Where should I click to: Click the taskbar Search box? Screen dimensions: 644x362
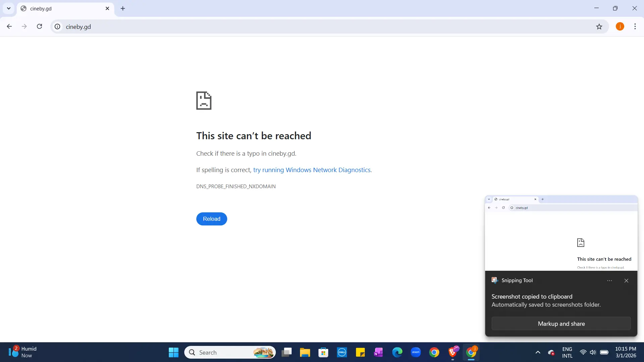tap(230, 352)
